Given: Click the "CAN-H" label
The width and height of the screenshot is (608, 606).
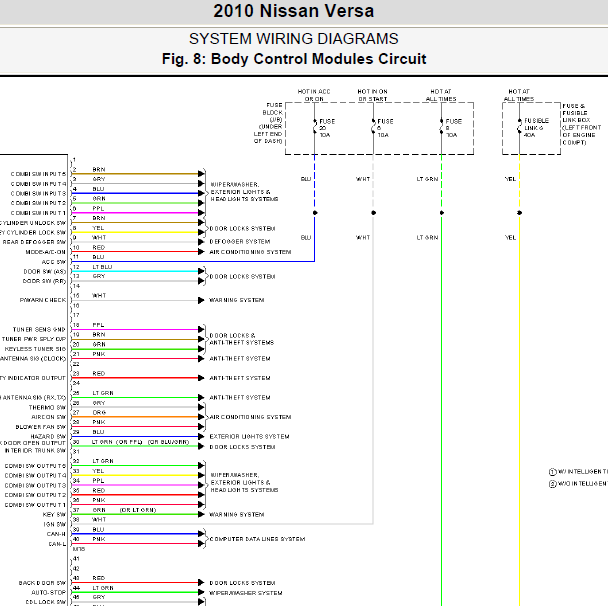Looking at the screenshot, I should (56, 534).
